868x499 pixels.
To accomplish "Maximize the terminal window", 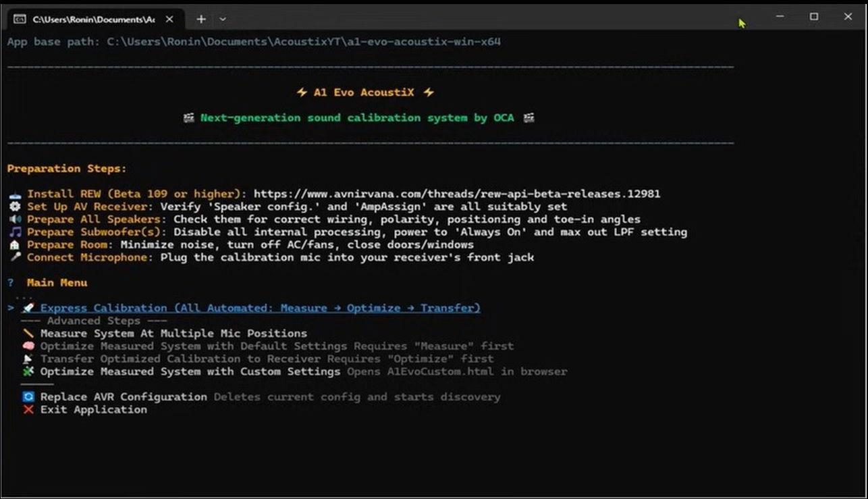I will pyautogui.click(x=814, y=17).
